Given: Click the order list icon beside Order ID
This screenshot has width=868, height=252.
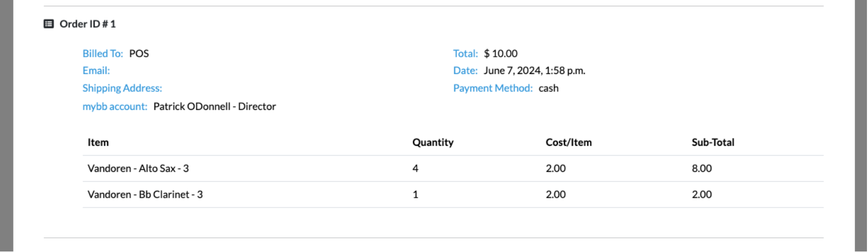Looking at the screenshot, I should click(48, 24).
